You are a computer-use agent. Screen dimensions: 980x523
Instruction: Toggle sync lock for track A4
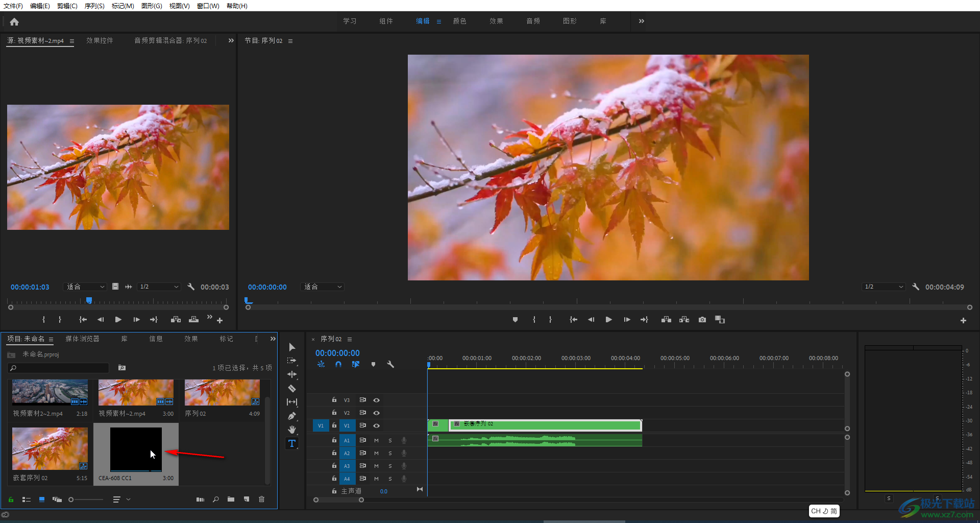click(362, 479)
